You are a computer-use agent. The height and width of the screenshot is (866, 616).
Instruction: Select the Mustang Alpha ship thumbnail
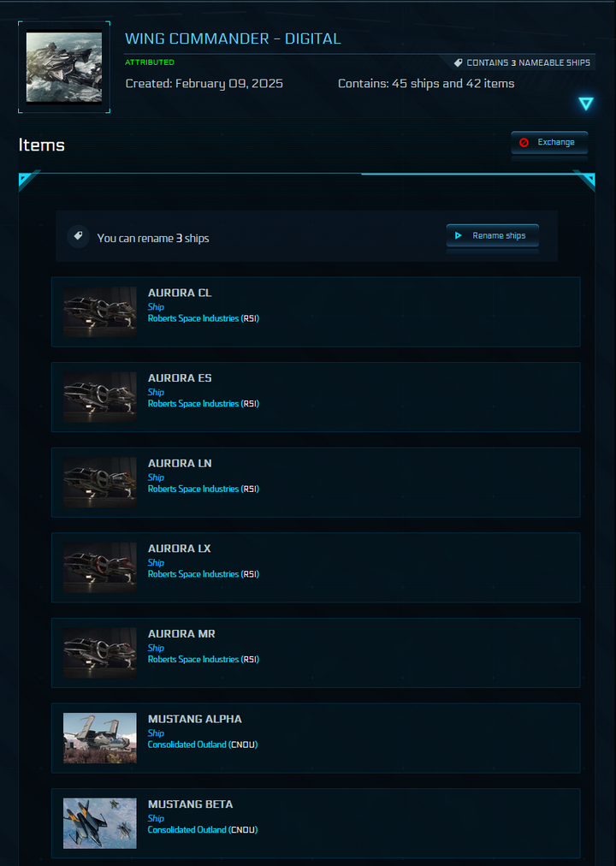(x=100, y=738)
